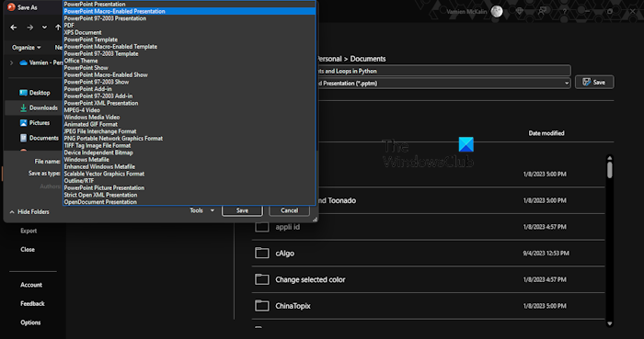Open OneDrive cloud location Vamien
Viewport: 644px width, 339px height.
click(41, 62)
